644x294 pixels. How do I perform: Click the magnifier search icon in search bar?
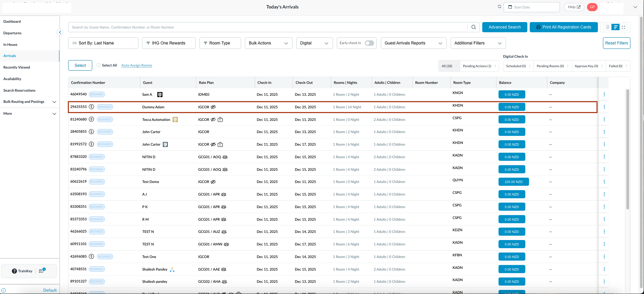pos(473,27)
